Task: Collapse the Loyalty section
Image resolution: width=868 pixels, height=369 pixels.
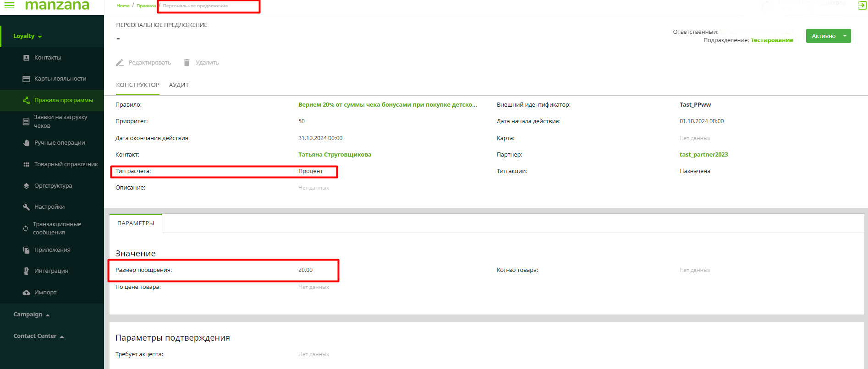Action: [27, 36]
